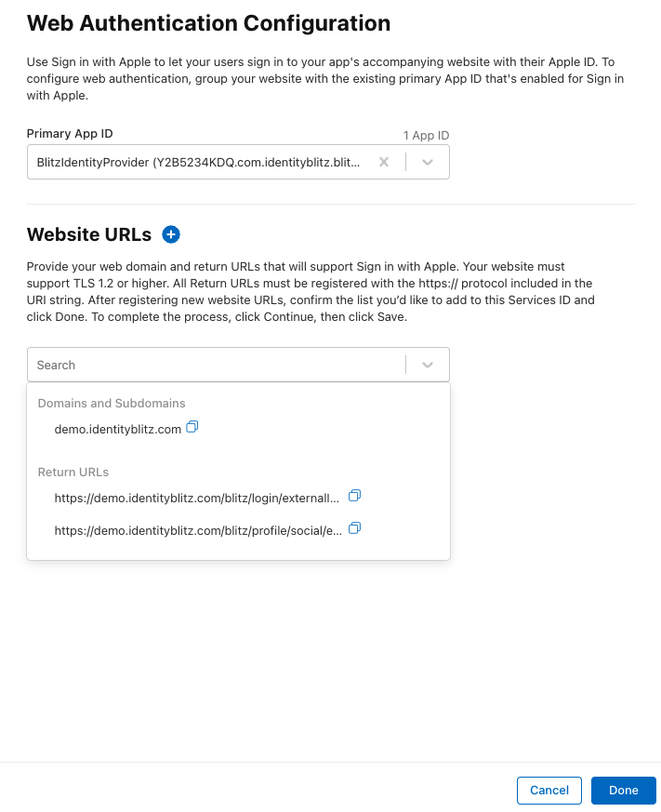Add a new website URL with plus icon

pyautogui.click(x=171, y=234)
